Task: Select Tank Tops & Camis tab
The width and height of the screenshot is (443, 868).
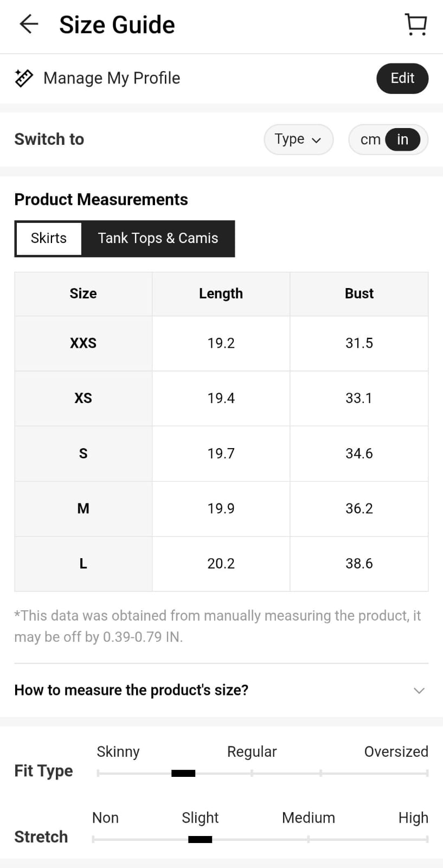Action: click(158, 238)
